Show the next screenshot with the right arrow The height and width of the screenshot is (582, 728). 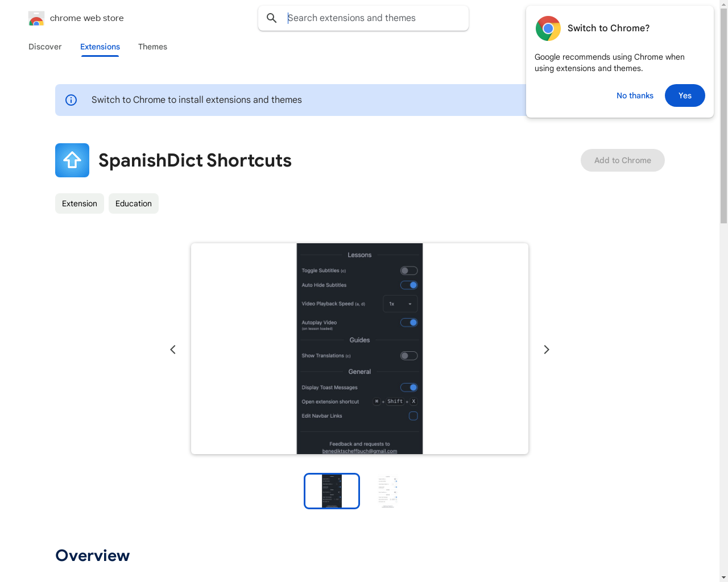pyautogui.click(x=547, y=350)
